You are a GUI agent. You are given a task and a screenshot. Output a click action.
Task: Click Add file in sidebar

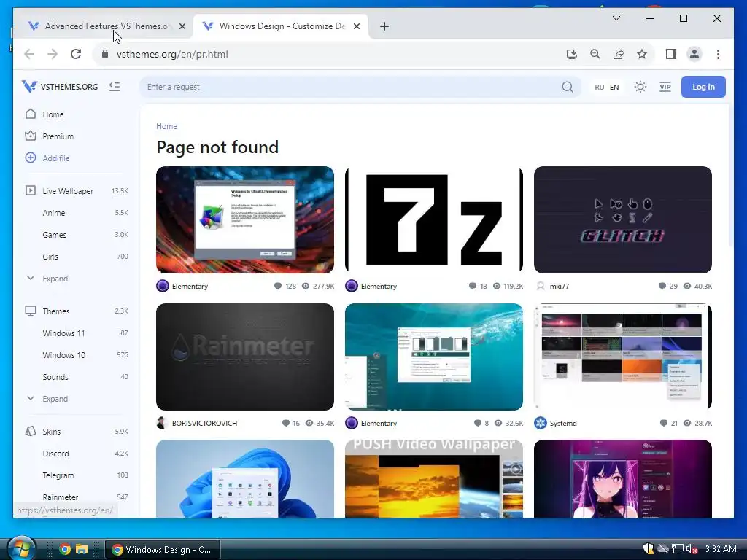pyautogui.click(x=55, y=158)
